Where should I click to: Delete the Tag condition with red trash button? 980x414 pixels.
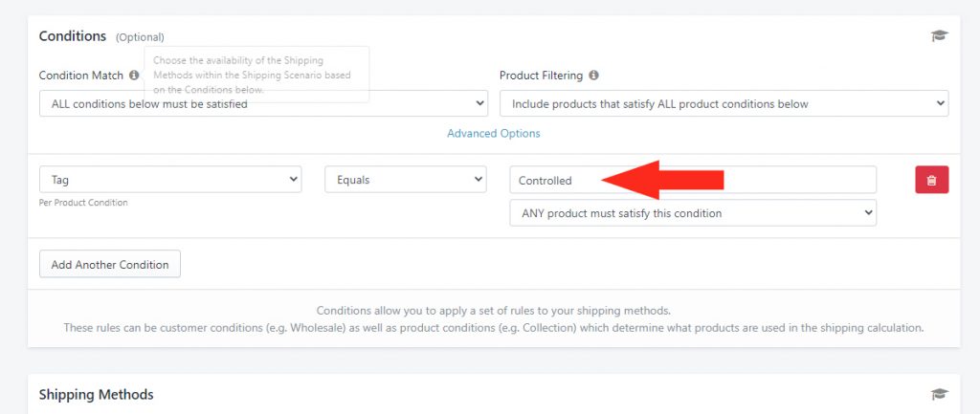(931, 180)
